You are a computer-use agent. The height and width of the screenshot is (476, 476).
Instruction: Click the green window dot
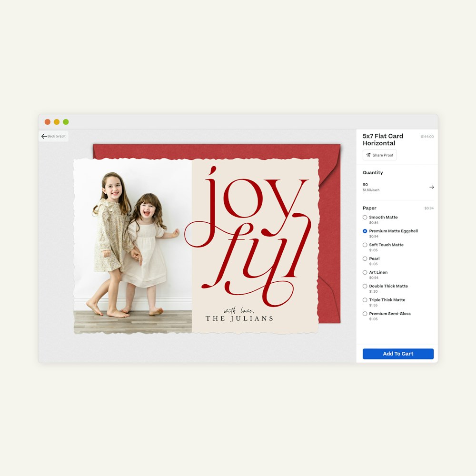click(x=66, y=122)
